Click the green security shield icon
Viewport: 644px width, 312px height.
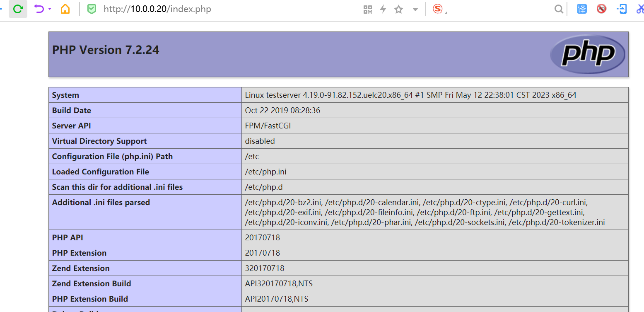pos(92,9)
